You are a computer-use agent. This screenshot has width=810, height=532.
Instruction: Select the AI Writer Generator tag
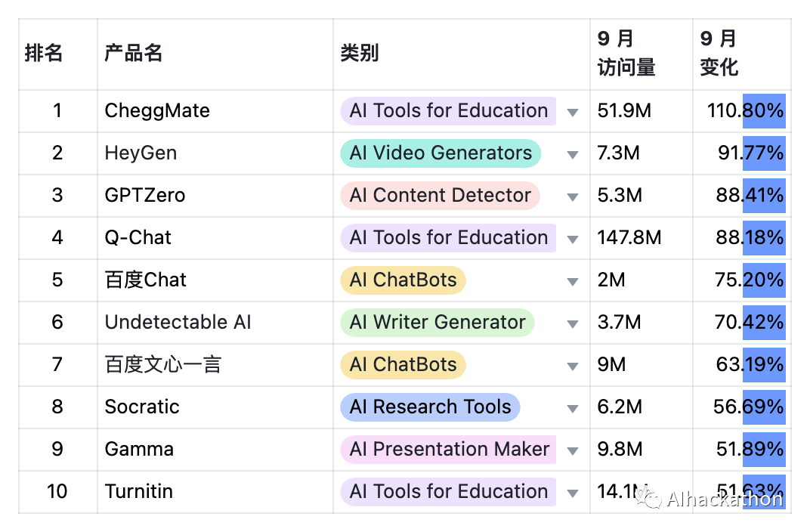tap(437, 323)
